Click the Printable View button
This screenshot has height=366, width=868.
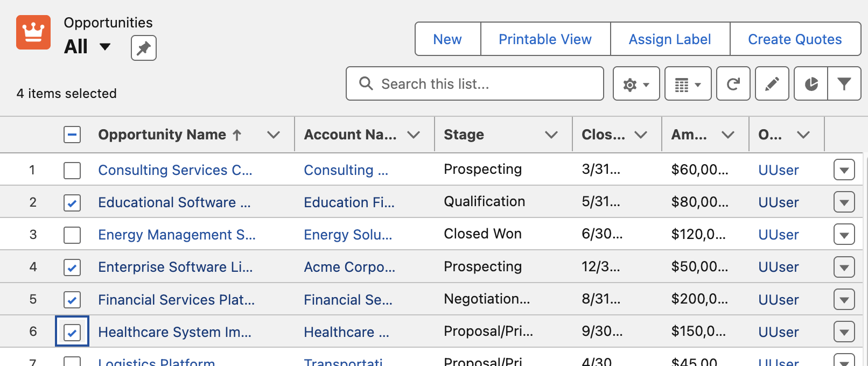pyautogui.click(x=545, y=39)
